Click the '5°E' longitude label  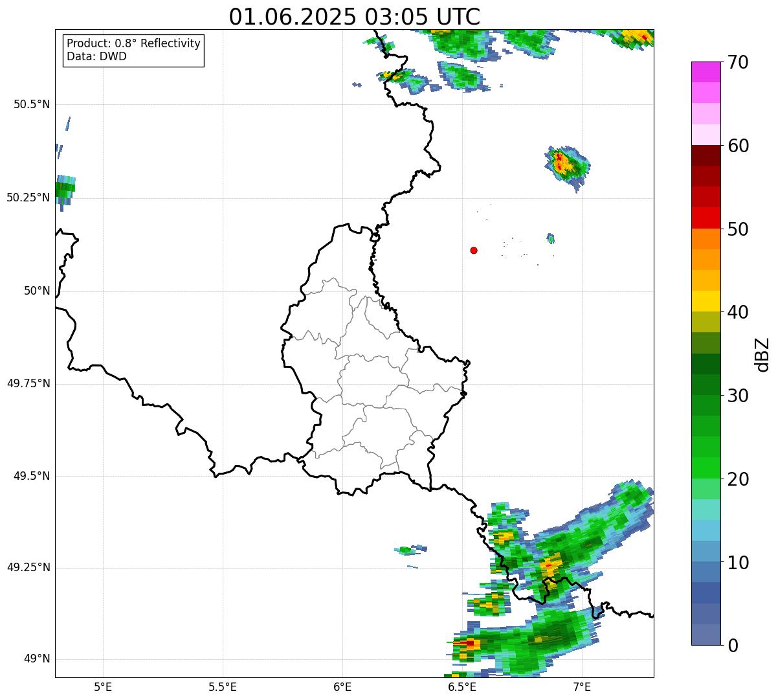click(103, 686)
